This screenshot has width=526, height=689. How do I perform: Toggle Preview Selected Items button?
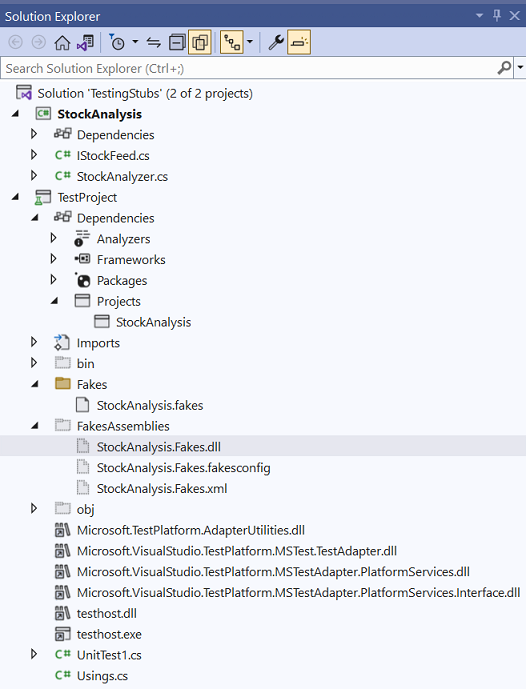pos(299,42)
